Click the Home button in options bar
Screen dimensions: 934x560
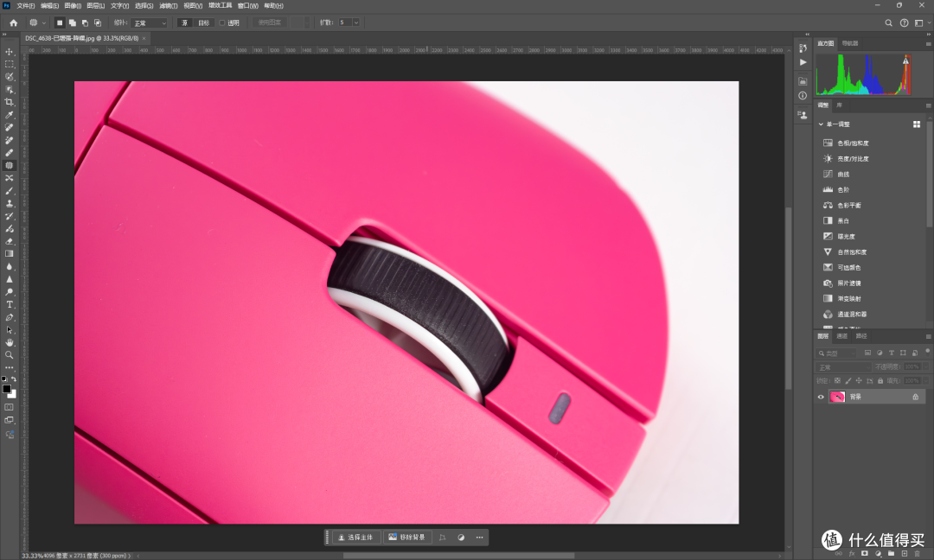pyautogui.click(x=14, y=22)
